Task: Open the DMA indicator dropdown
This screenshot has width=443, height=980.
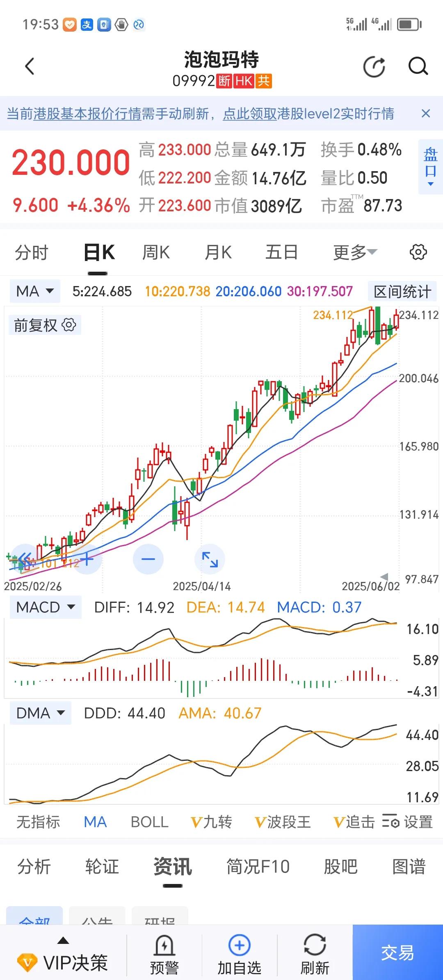Action: [40, 713]
